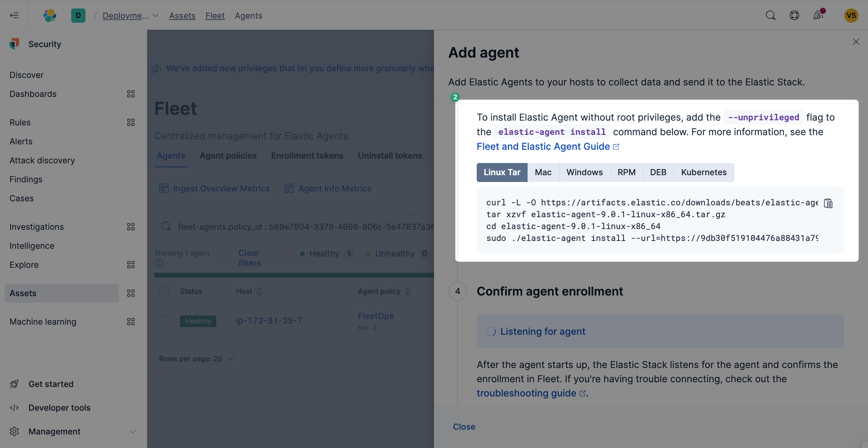Filter by Healthy status
Viewport: 868px width, 448px height.
tap(327, 253)
